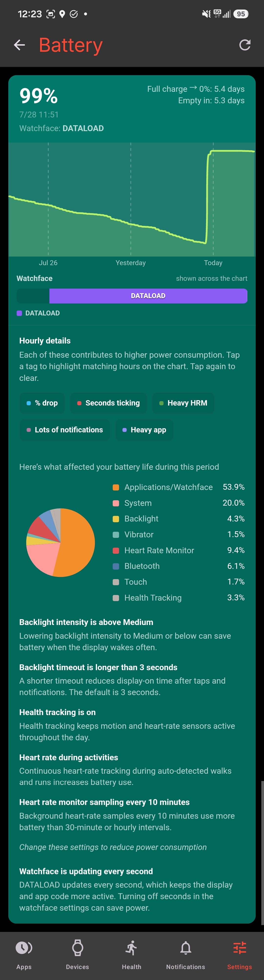Viewport: 264px width, 980px height.
Task: Tap the Yesterday marker on chart
Action: pyautogui.click(x=131, y=263)
